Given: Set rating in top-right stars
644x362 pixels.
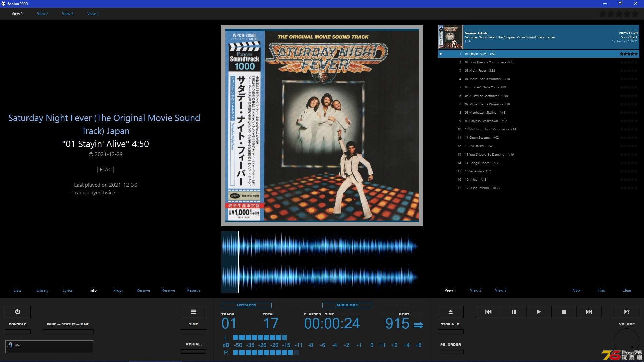Looking at the screenshot, I should click(619, 14).
